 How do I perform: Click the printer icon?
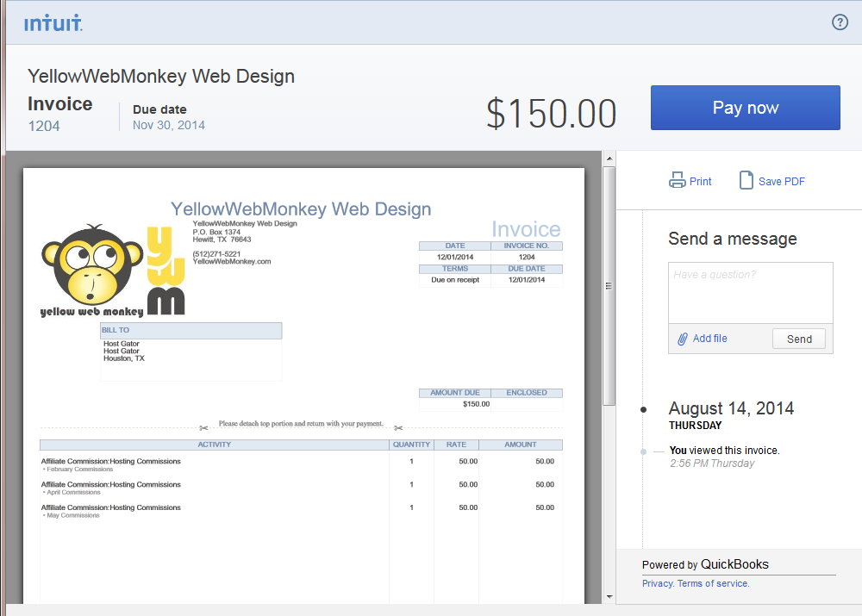point(677,180)
